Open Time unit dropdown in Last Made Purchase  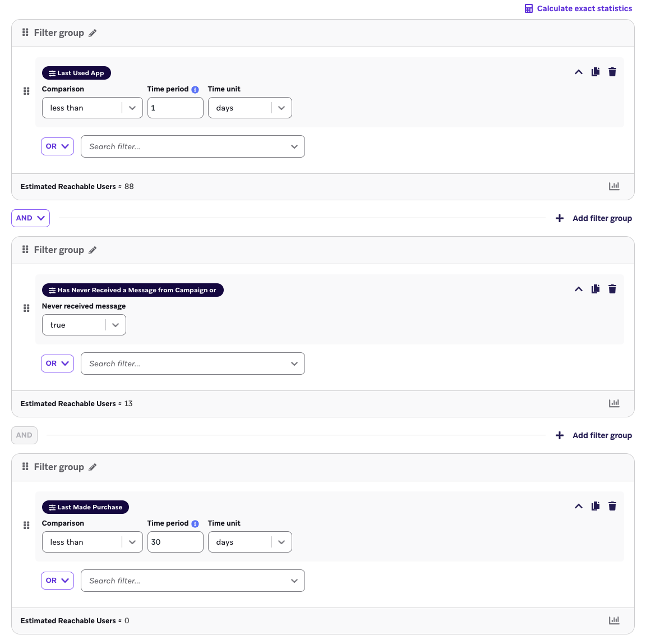click(250, 542)
